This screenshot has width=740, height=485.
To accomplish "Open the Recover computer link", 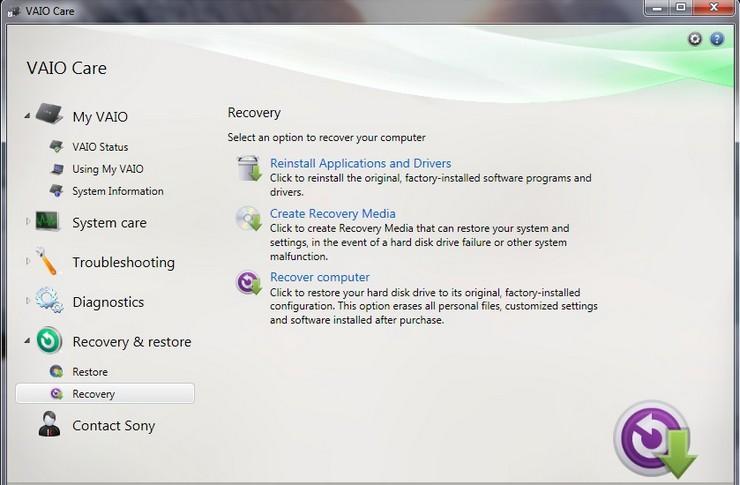I will click(x=320, y=277).
